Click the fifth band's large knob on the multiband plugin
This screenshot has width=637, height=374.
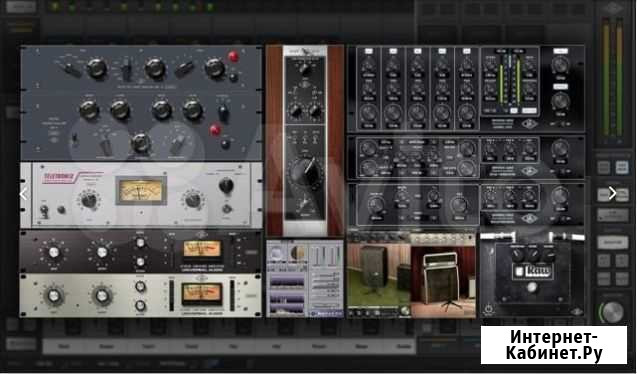click(x=466, y=112)
